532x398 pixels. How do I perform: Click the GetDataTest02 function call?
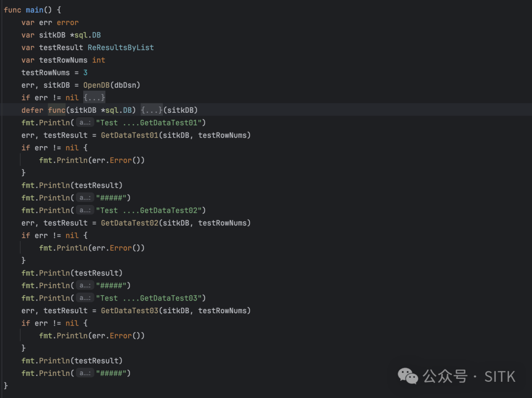click(x=130, y=223)
